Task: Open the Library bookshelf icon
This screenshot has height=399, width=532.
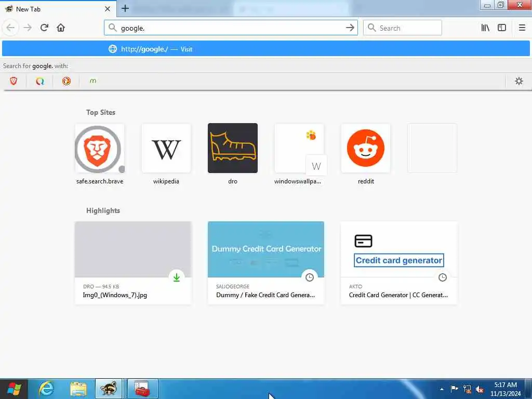Action: click(x=485, y=28)
